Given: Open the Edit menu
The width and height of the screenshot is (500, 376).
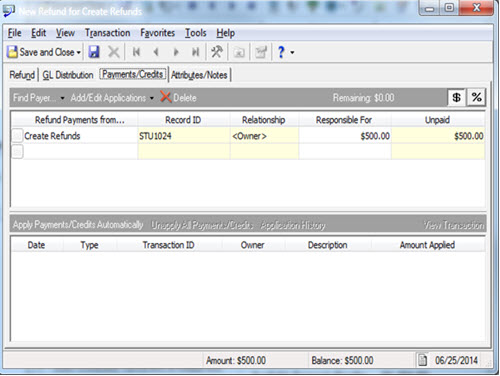Looking at the screenshot, I should (x=38, y=33).
